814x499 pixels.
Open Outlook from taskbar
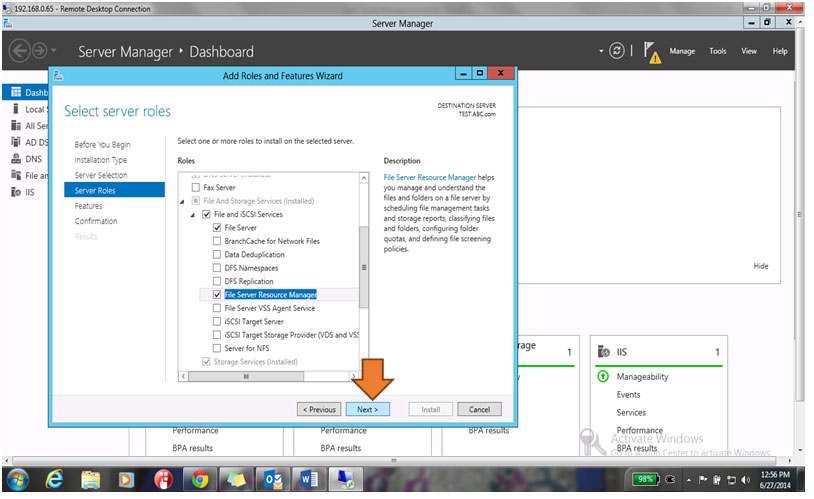click(x=273, y=480)
